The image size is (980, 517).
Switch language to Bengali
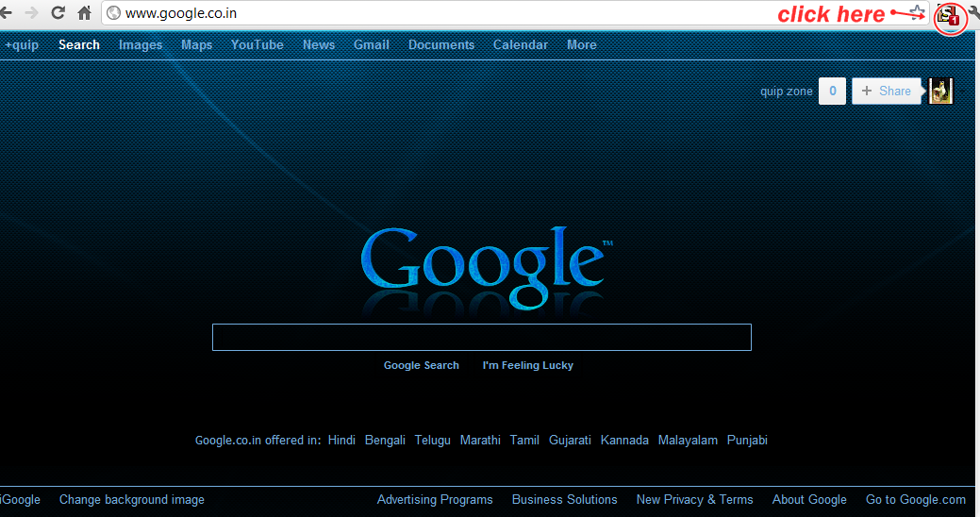[x=385, y=440]
